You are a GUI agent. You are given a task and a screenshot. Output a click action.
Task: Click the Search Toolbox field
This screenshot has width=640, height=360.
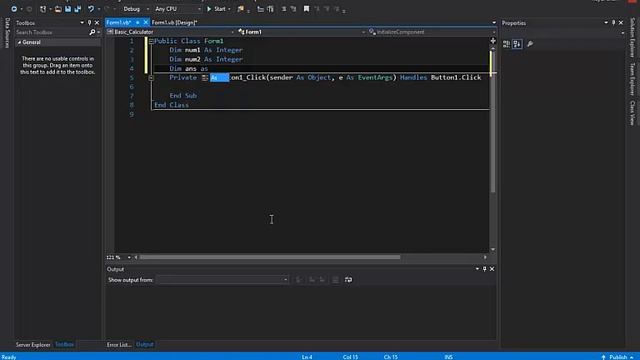(51, 32)
